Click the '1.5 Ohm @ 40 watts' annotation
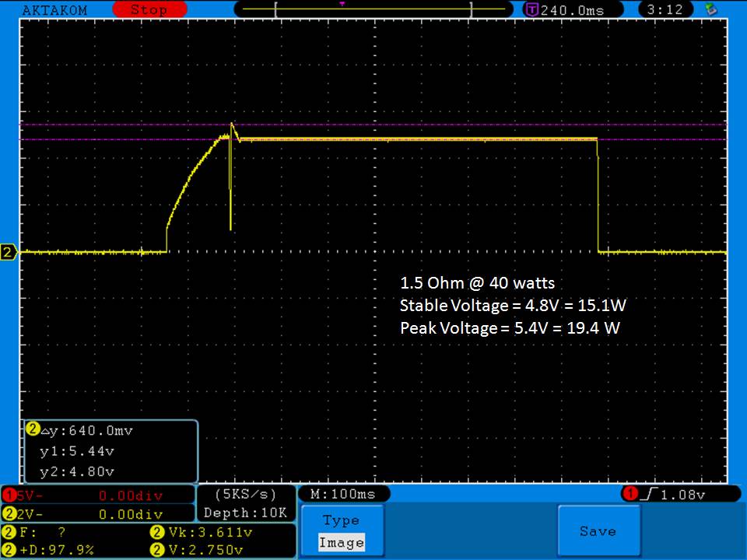This screenshot has width=747, height=560. point(477,283)
